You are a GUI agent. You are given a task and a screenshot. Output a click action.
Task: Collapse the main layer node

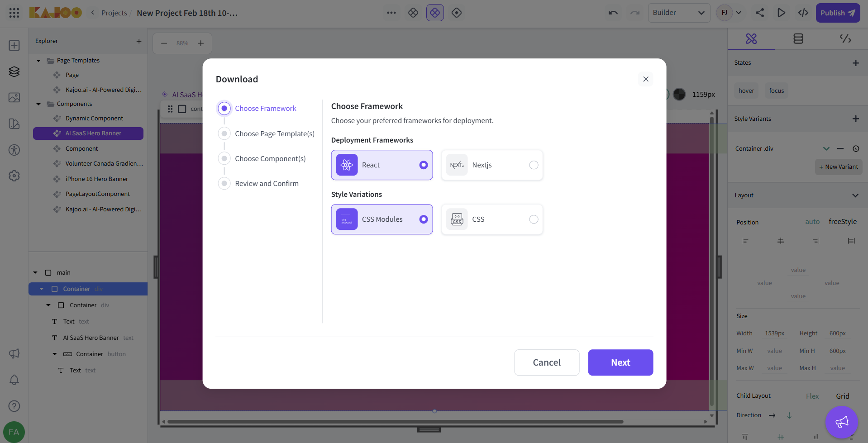(35, 273)
